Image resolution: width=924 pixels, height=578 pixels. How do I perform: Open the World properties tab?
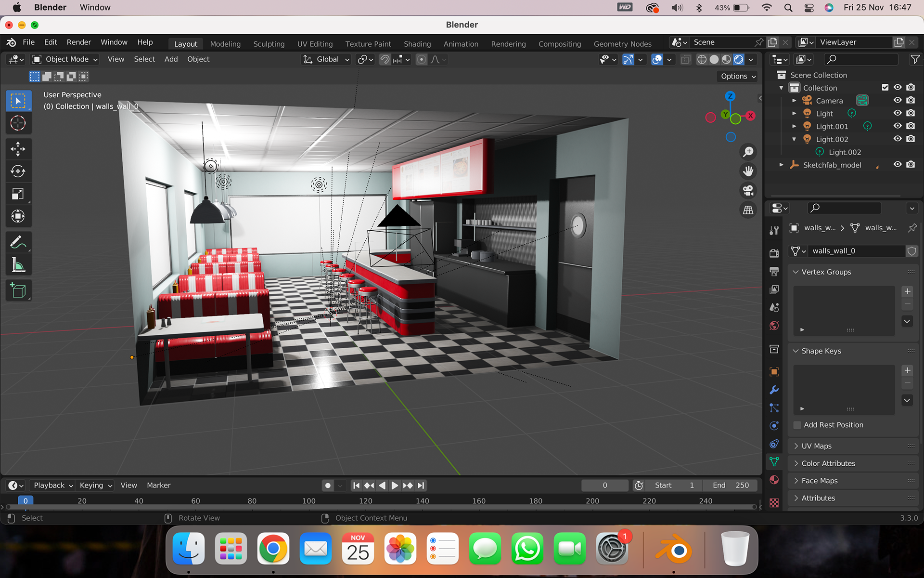(x=774, y=326)
